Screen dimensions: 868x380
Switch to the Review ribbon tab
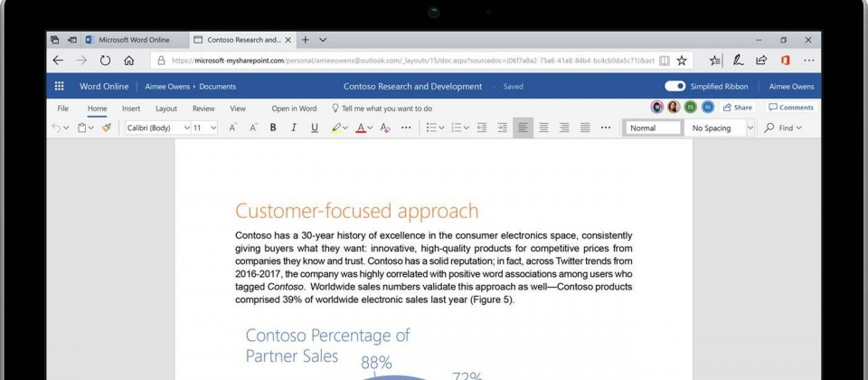[x=203, y=109]
